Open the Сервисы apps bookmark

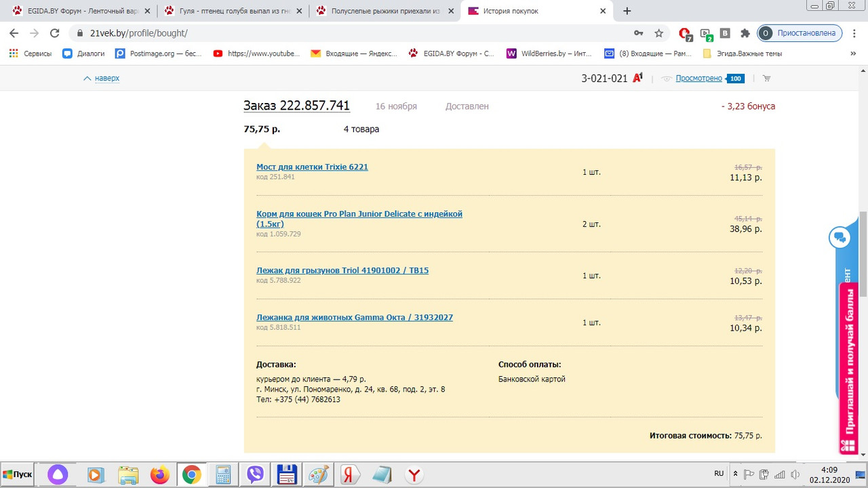31,54
